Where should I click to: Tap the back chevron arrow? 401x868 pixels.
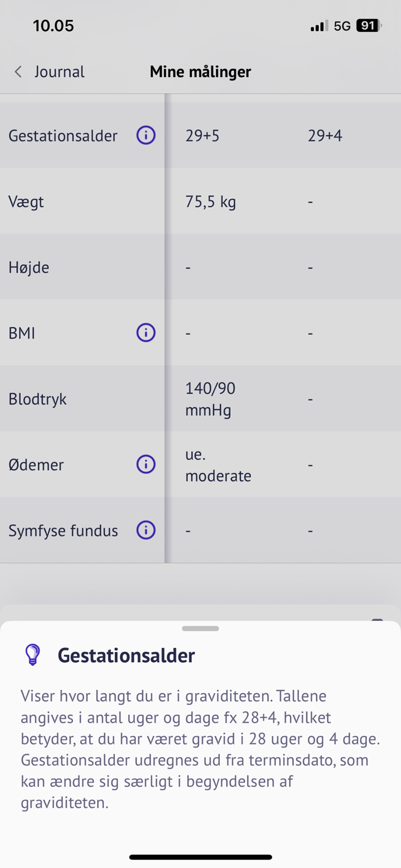pos(19,72)
